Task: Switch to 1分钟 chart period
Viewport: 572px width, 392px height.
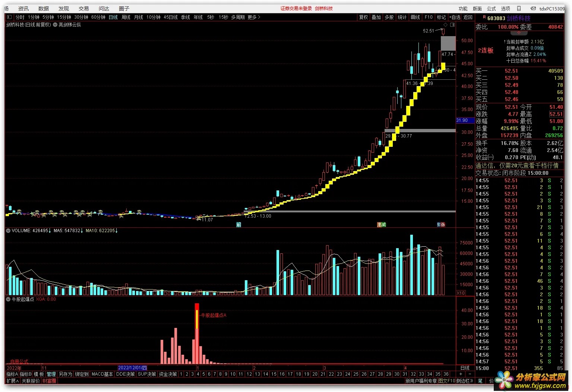Action: (x=34, y=17)
